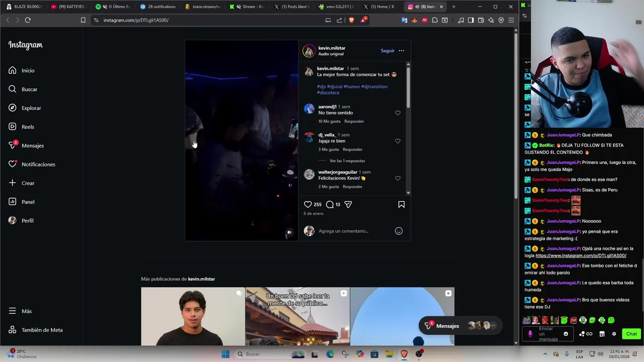The image size is (644, 362).
Task: Open the shop icon in Kick chat
Action: click(602, 334)
